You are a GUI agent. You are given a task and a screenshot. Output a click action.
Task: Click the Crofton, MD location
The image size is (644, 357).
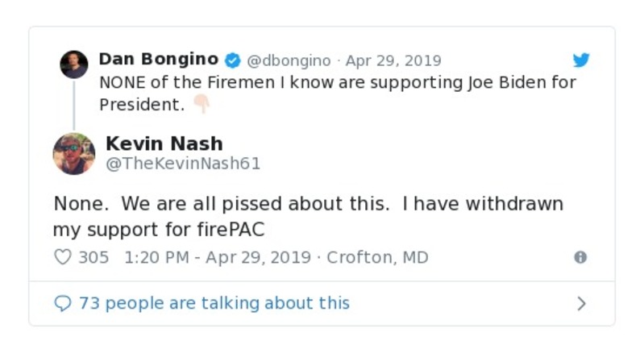click(377, 258)
